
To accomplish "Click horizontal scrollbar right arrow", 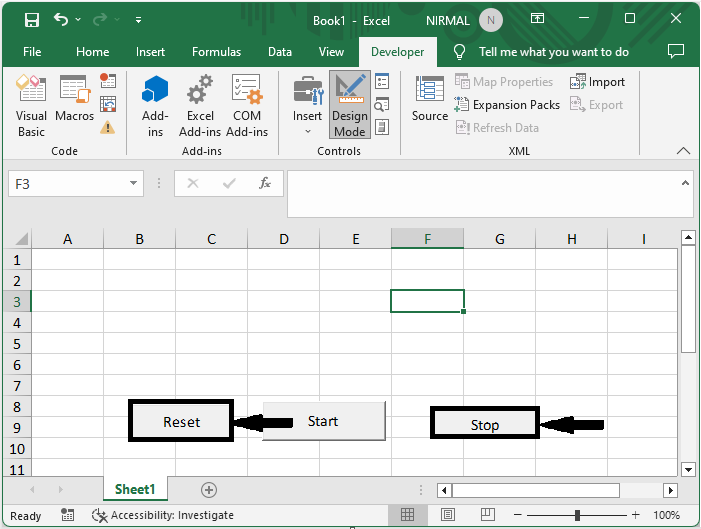I will coord(670,491).
